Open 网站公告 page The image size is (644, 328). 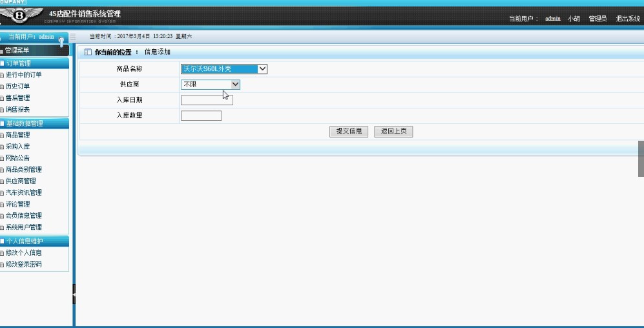point(17,158)
